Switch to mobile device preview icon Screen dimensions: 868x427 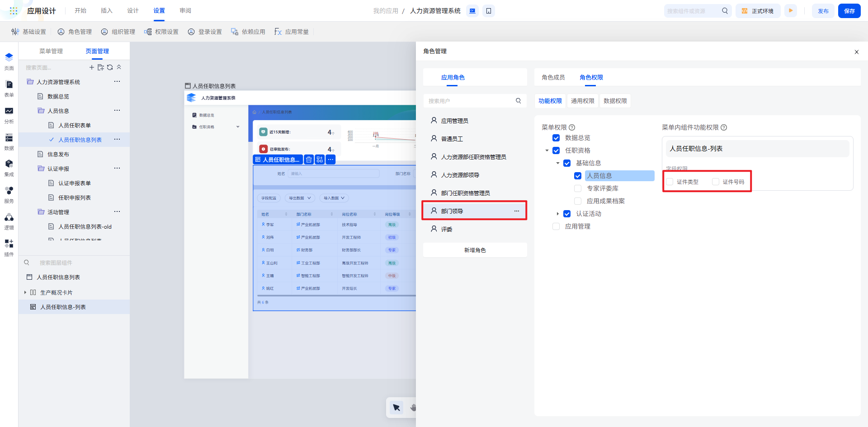(489, 11)
